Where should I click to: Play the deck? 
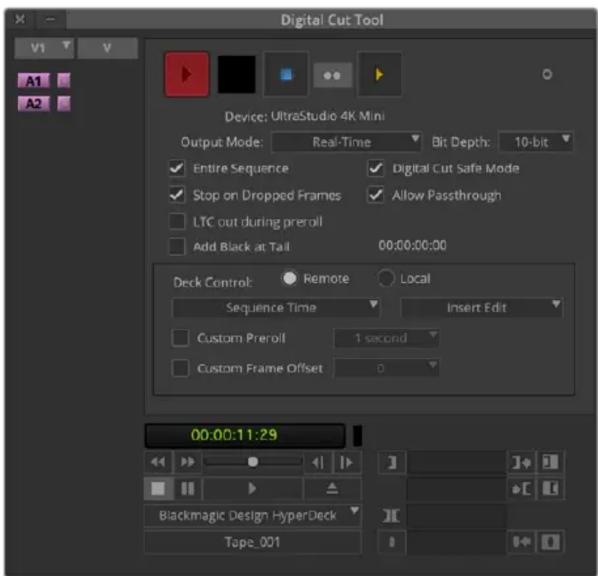(252, 489)
